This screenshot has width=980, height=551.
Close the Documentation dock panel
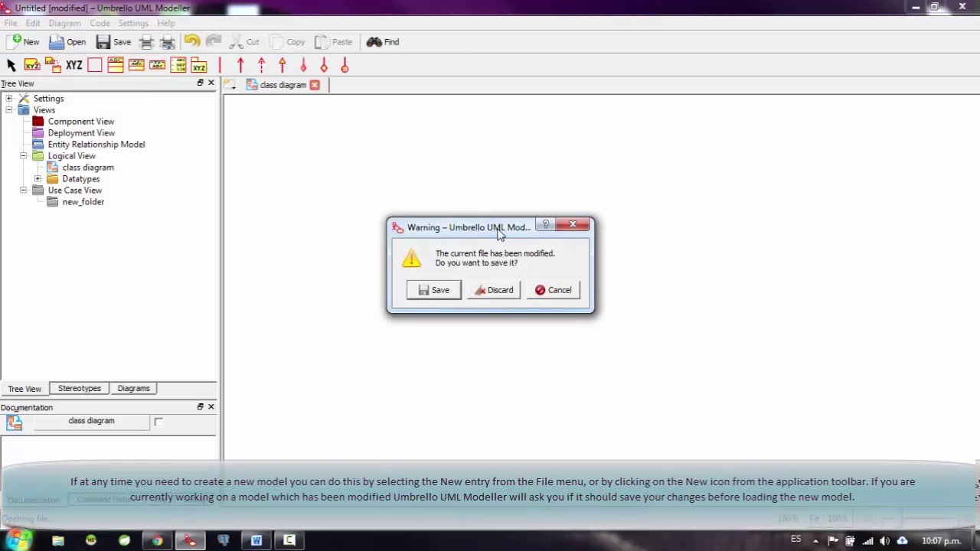point(211,407)
